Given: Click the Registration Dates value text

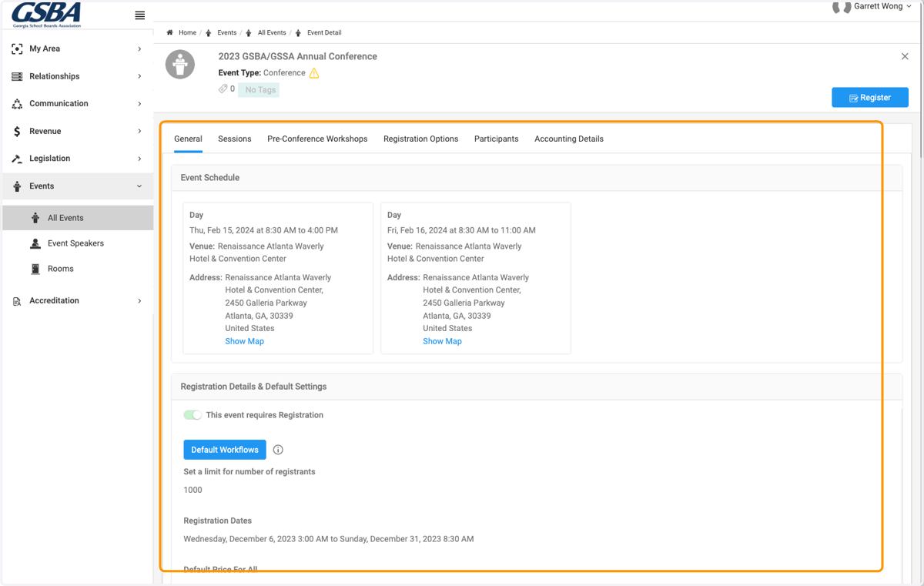Looking at the screenshot, I should (x=329, y=539).
